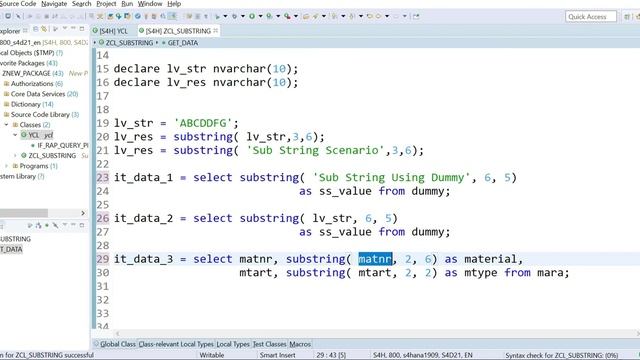Maximize the Outline panel

(x=82, y=225)
